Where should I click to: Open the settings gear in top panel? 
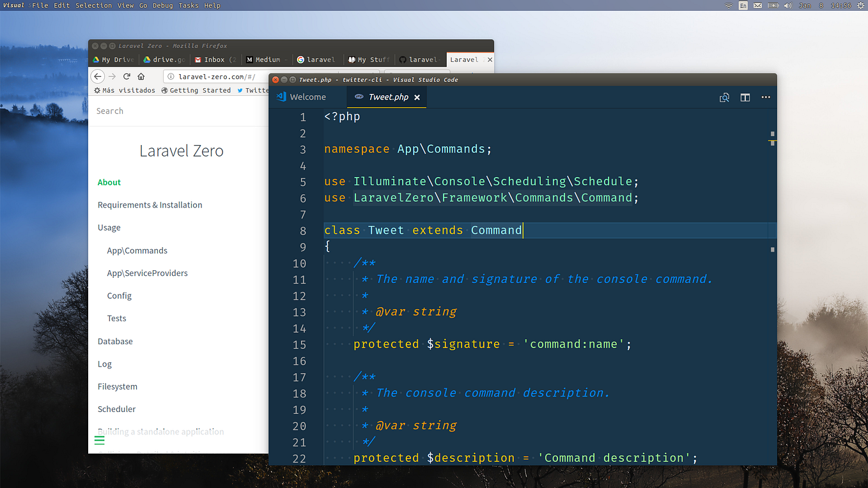(861, 5)
